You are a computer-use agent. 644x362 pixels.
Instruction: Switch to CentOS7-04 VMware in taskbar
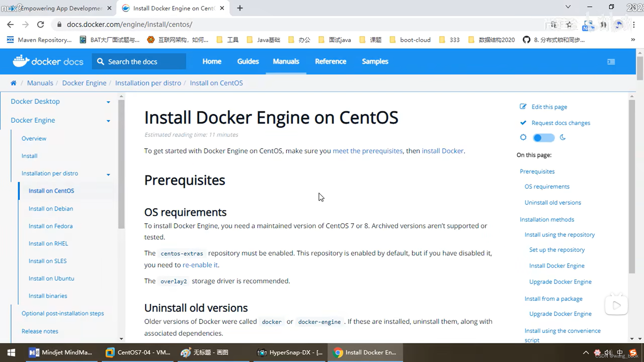(138, 352)
